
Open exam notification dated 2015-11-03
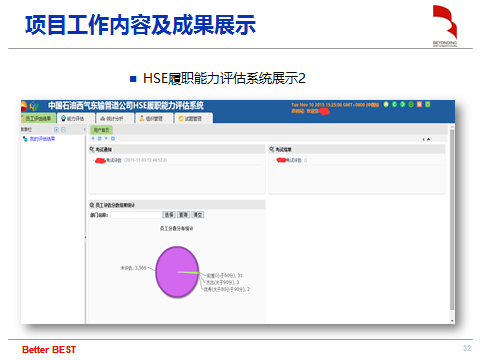(x=131, y=160)
